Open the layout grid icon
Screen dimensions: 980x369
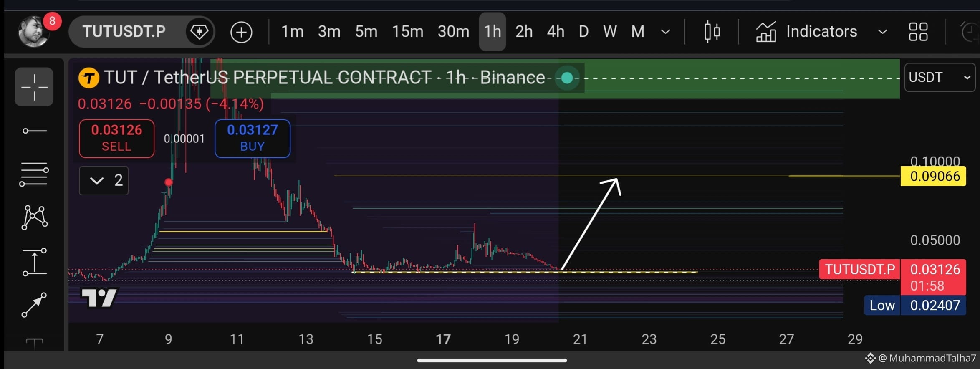918,32
